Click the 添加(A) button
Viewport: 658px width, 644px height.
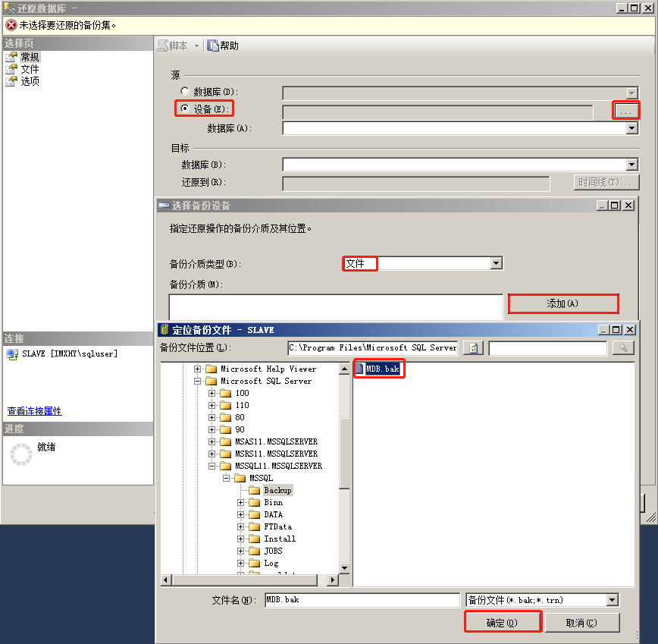pyautogui.click(x=563, y=303)
